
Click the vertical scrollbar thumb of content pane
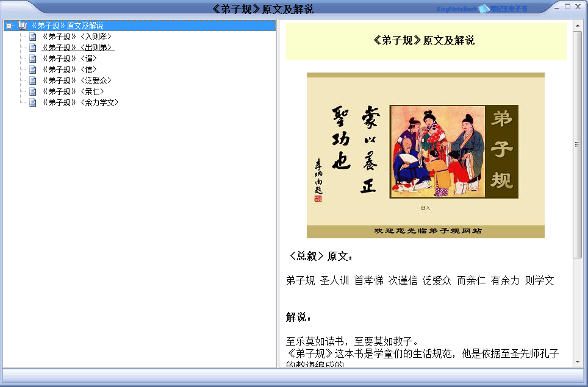(578, 144)
